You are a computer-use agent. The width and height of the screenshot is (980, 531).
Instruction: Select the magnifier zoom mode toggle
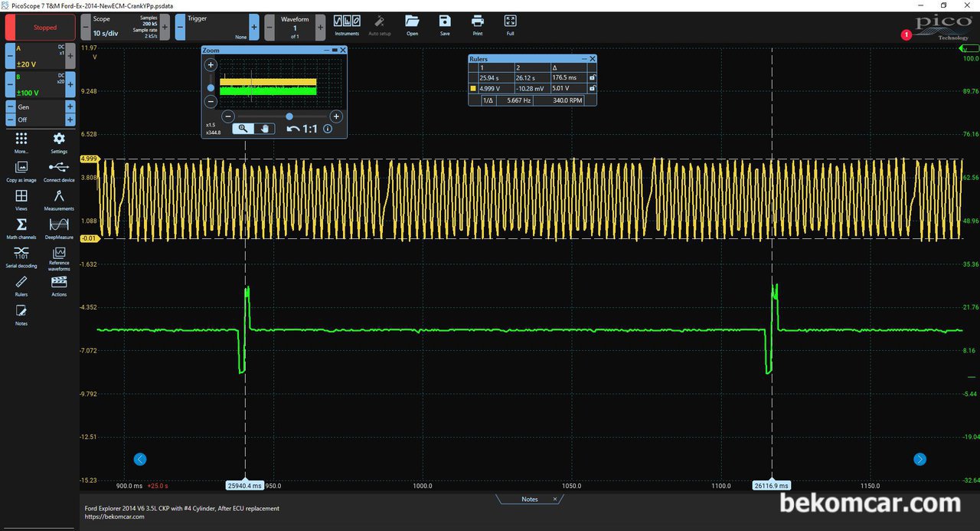pos(243,129)
